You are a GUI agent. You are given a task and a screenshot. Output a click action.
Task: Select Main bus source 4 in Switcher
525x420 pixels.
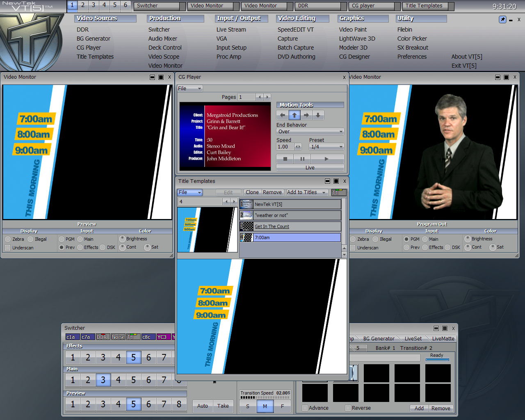coord(118,380)
